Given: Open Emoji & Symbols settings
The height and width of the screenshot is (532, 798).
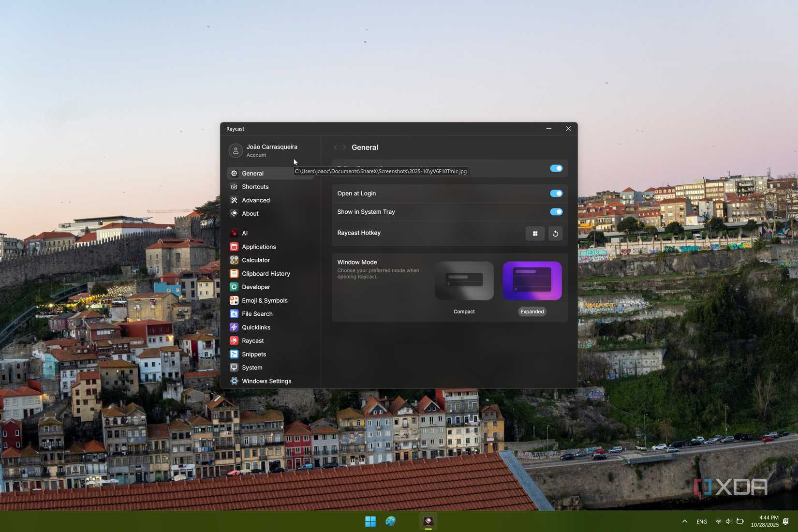Looking at the screenshot, I should click(270, 300).
